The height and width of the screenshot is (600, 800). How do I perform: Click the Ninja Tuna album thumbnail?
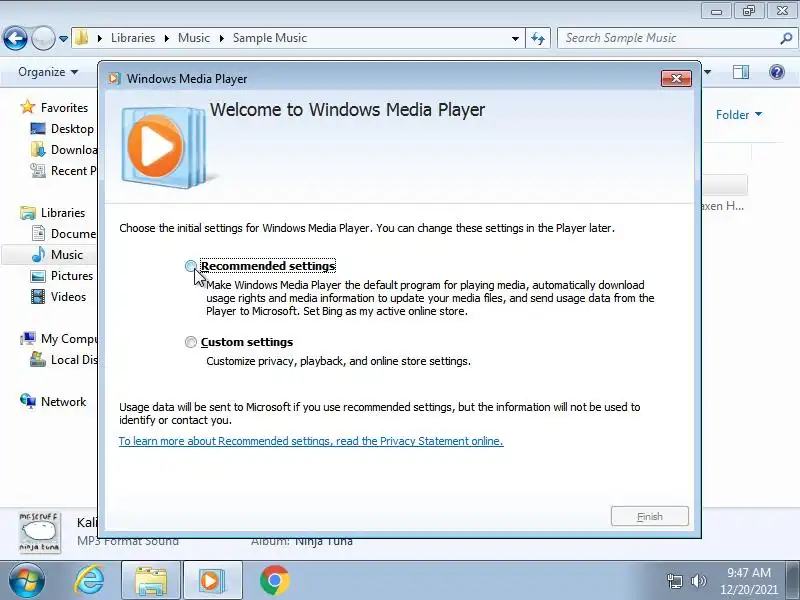[40, 532]
